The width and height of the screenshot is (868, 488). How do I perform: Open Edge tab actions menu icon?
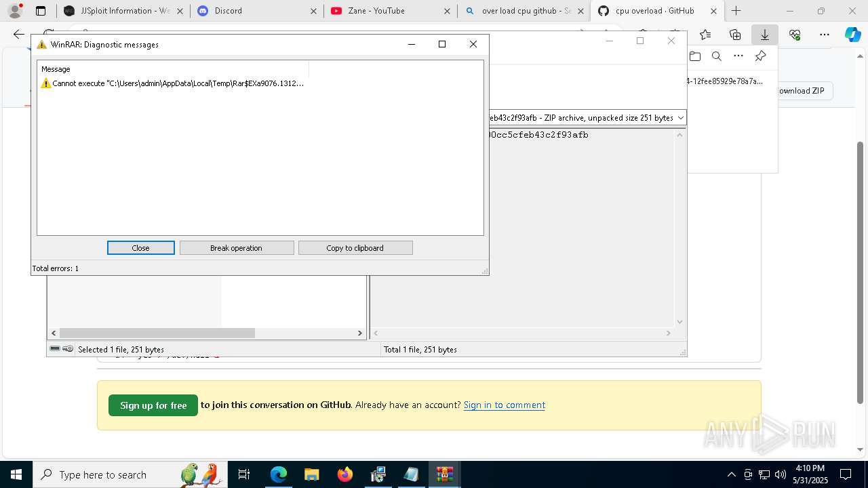(x=41, y=11)
